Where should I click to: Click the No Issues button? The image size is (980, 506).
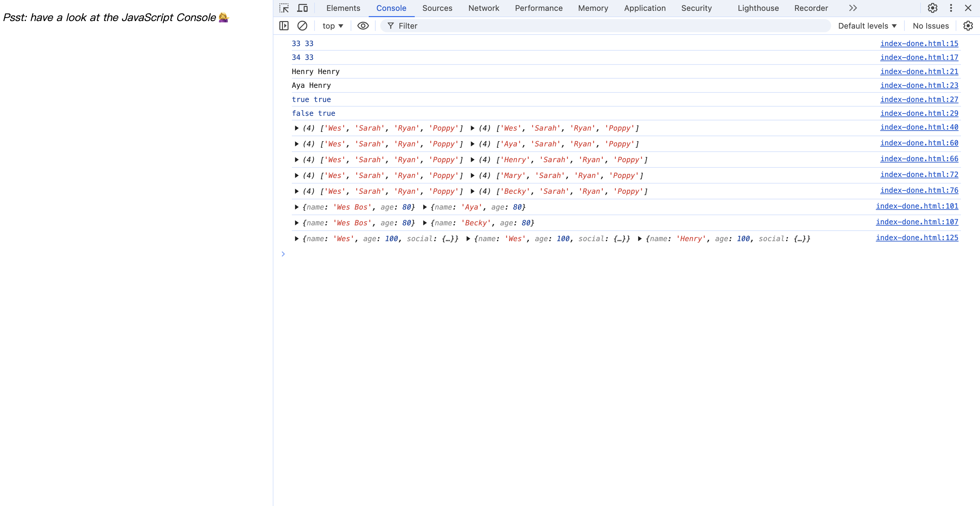931,26
